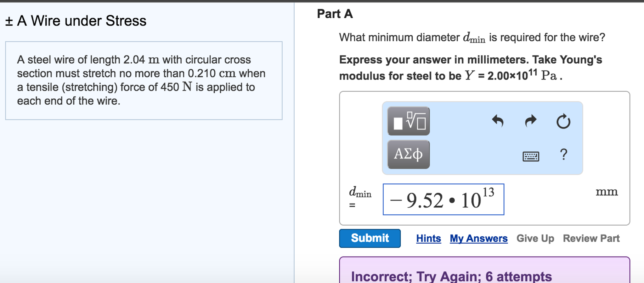This screenshot has height=283, width=644.
Task: Redo the last equation edit
Action: point(530,121)
